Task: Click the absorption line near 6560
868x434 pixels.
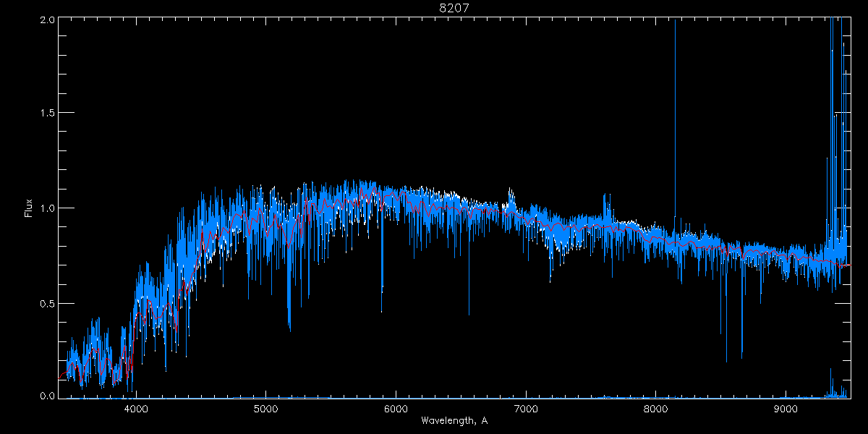Action: pos(469,297)
